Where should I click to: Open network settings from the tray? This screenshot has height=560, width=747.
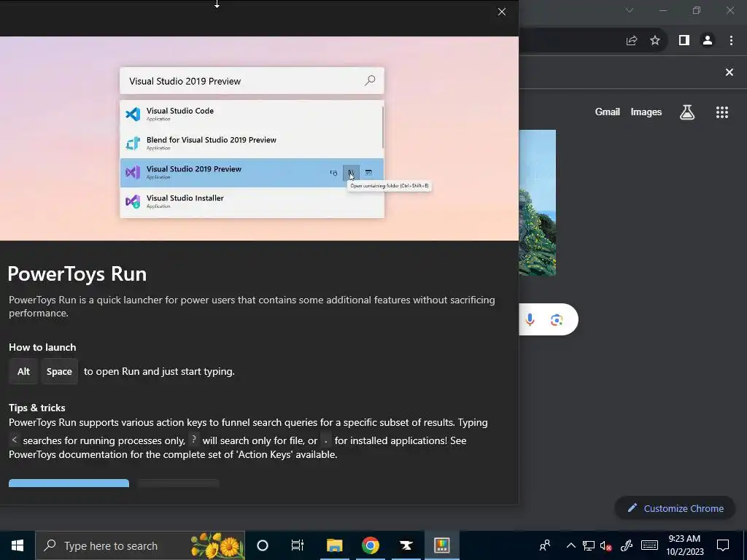589,545
